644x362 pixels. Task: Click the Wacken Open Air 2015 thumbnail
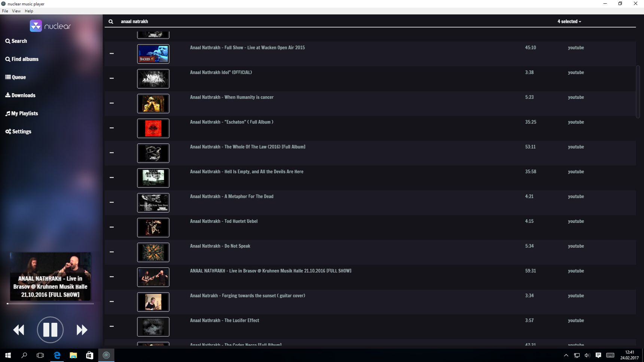pyautogui.click(x=153, y=54)
